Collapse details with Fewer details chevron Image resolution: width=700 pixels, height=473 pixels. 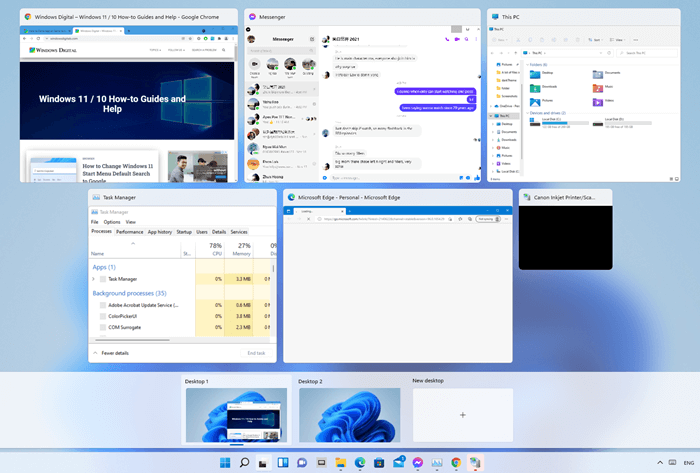pyautogui.click(x=95, y=353)
